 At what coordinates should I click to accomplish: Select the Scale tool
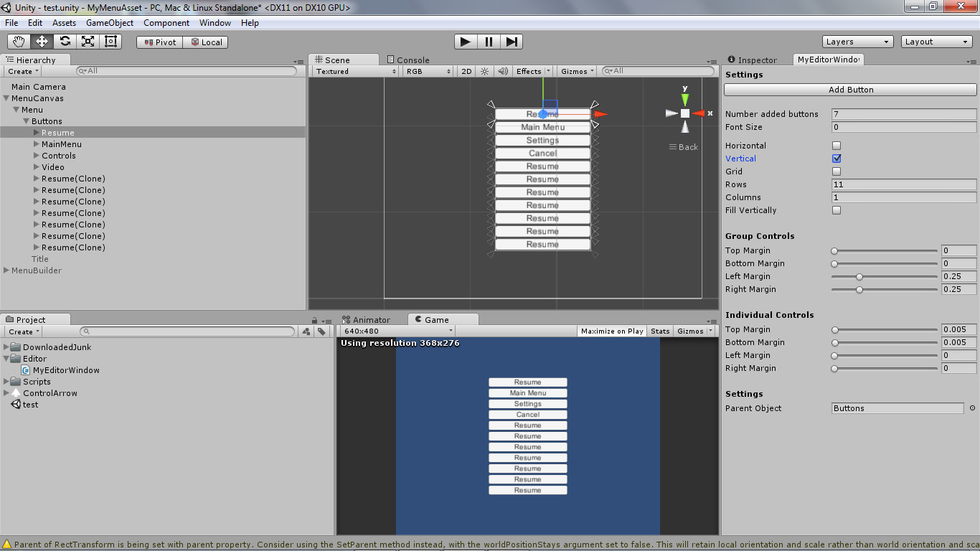click(88, 41)
